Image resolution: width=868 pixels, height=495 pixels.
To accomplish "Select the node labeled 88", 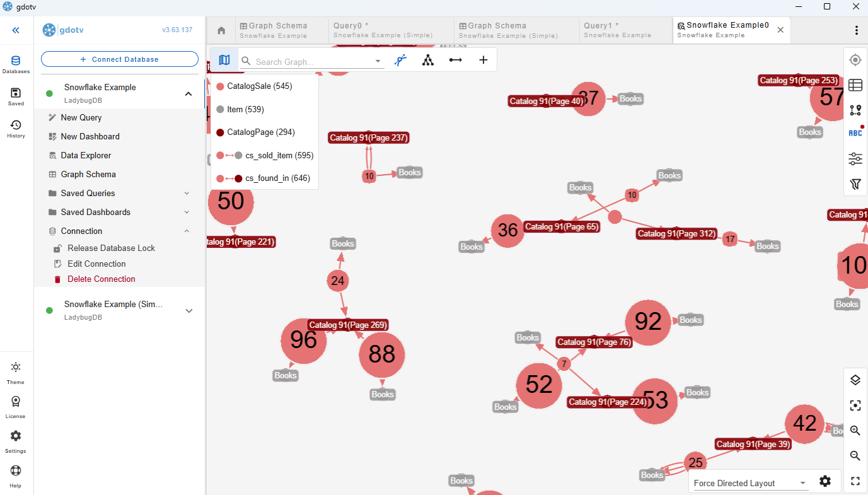I will (x=381, y=354).
